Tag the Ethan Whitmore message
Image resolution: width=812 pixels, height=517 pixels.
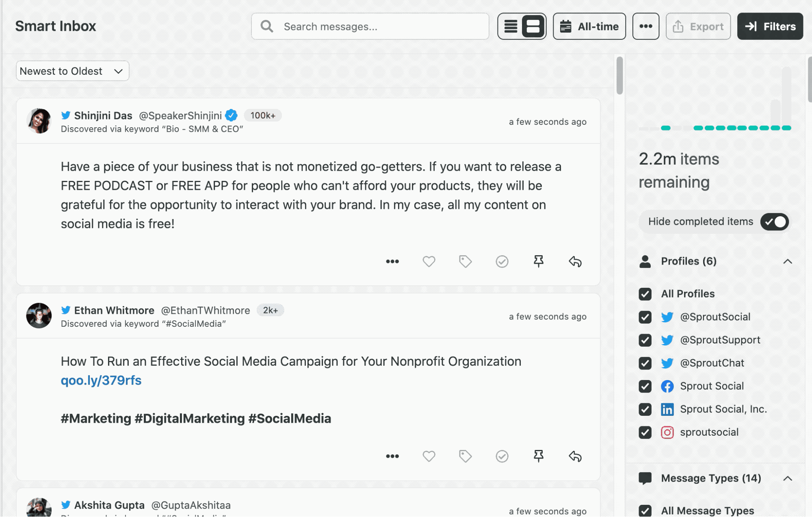[465, 456]
